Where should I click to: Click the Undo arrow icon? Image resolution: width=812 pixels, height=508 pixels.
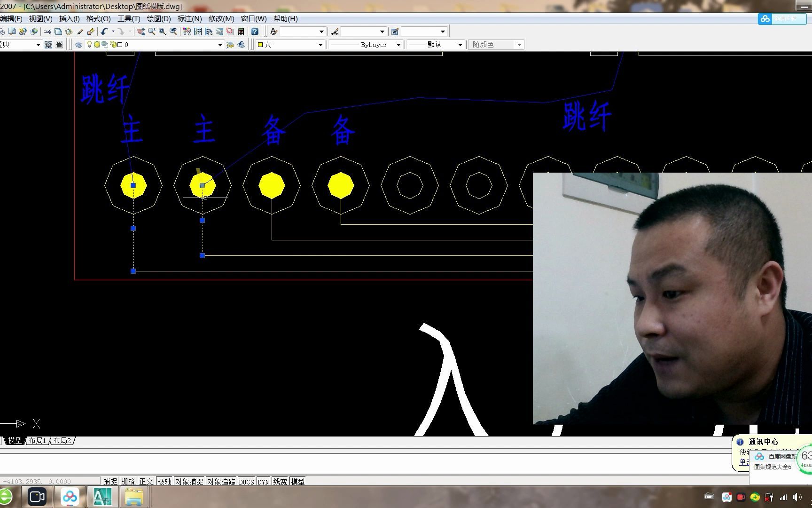(104, 32)
